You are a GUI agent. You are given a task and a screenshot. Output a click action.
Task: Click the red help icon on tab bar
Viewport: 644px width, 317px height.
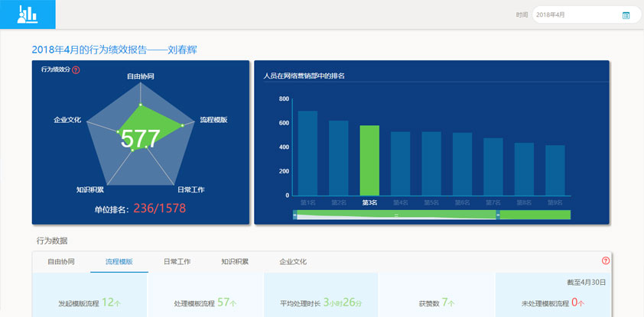[x=606, y=260]
